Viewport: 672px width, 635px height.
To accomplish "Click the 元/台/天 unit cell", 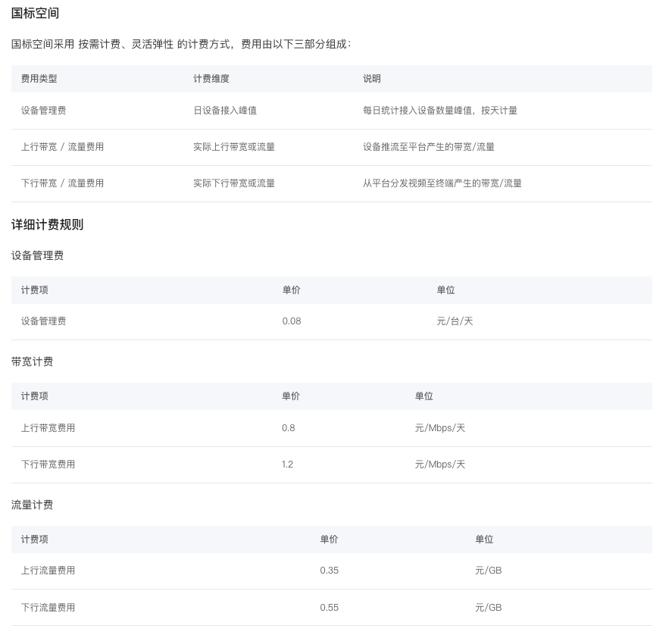I will click(455, 321).
